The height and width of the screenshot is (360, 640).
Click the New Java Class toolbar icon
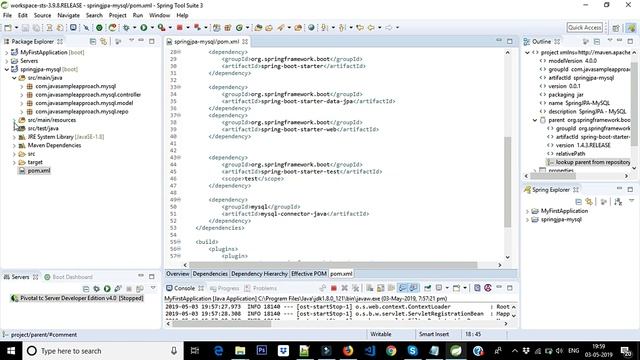pos(239,28)
